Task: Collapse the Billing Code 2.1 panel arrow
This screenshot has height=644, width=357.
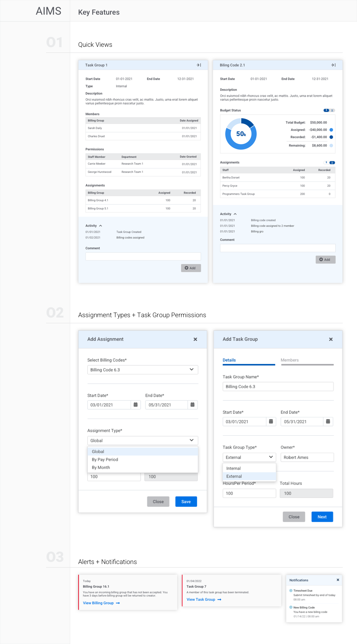Action: 333,65
